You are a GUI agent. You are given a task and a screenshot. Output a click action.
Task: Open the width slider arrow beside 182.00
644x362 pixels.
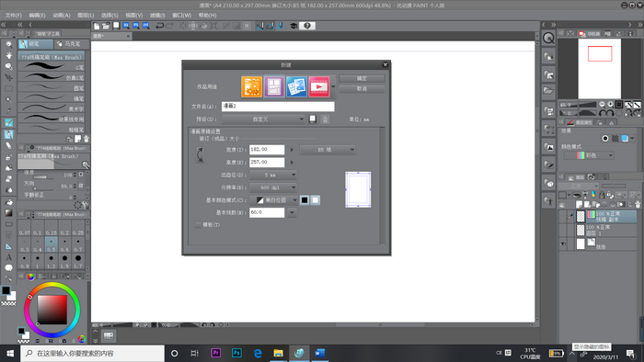292,150
